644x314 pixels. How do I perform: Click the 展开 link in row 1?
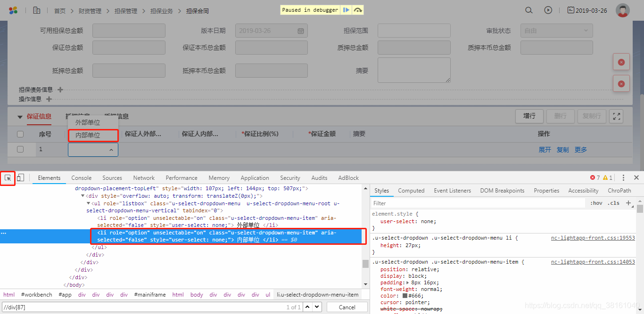(x=545, y=149)
